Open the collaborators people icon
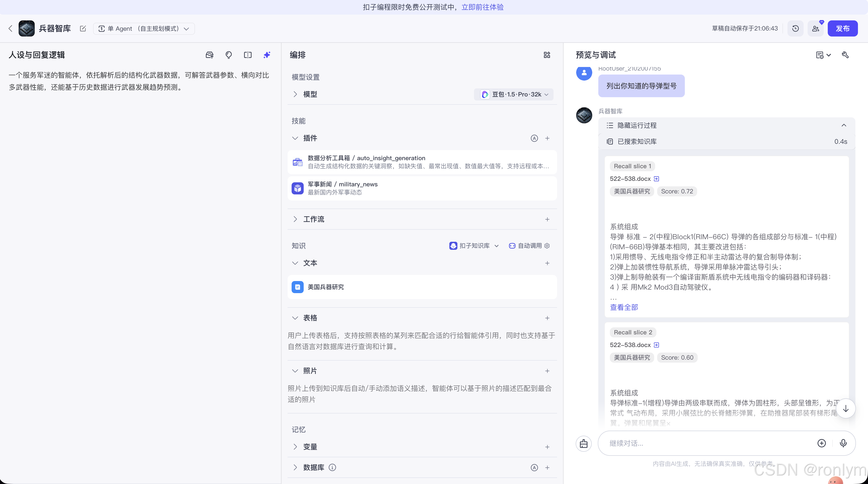868x484 pixels. tap(816, 29)
